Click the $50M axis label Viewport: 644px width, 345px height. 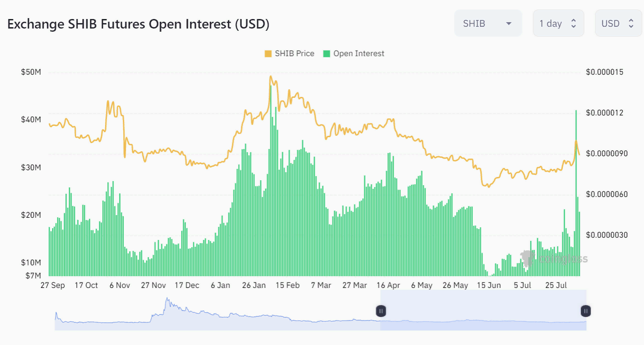click(31, 72)
